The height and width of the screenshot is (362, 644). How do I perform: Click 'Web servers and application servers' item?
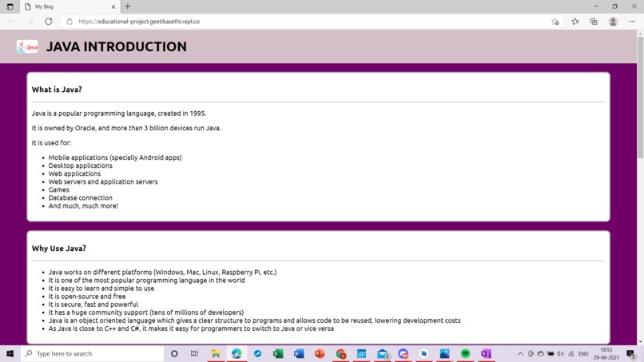tap(103, 181)
